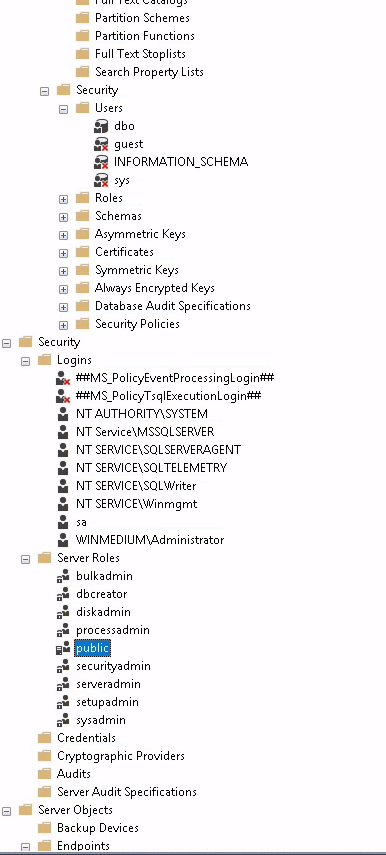Click the sysadmin server role icon
Viewport: 386px width, 855px height.
coord(63,720)
